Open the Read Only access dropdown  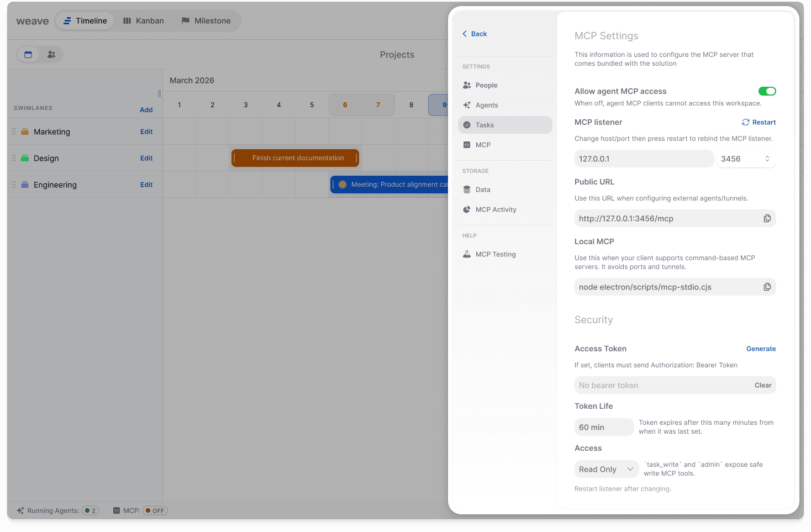pos(607,469)
